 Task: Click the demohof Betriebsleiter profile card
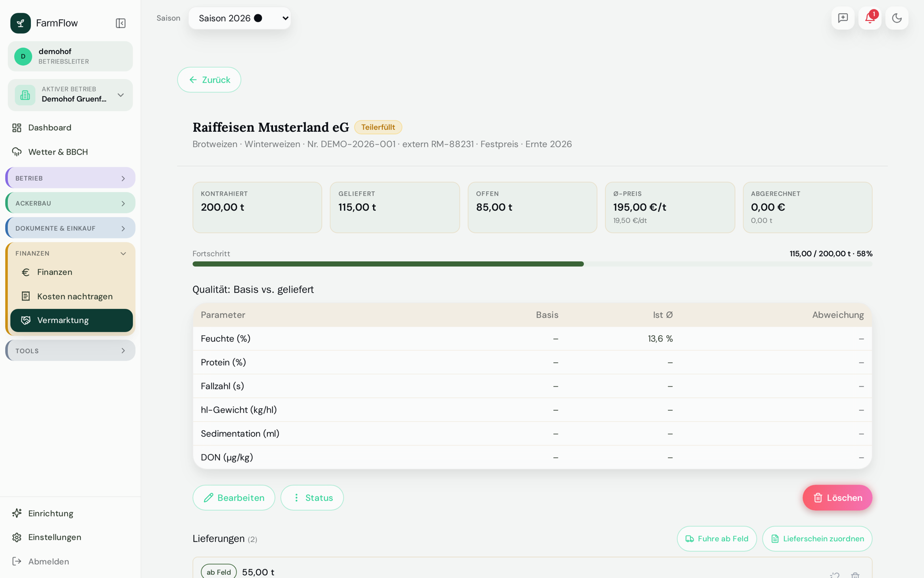click(70, 56)
